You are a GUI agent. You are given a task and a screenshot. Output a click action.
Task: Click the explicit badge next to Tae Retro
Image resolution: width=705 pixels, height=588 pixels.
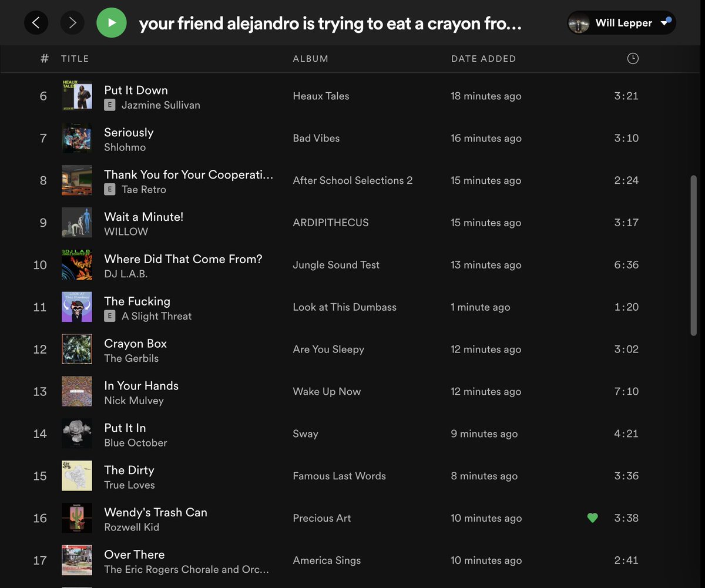[110, 190]
